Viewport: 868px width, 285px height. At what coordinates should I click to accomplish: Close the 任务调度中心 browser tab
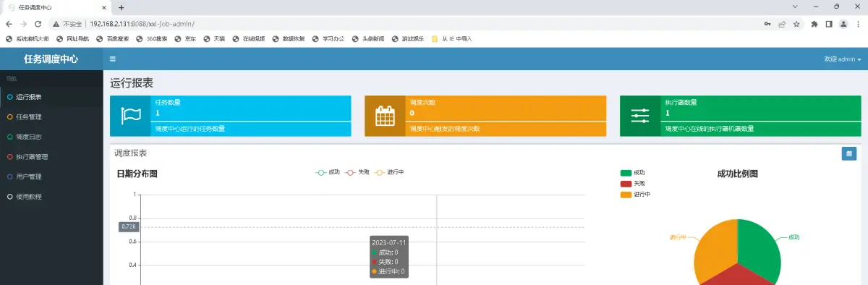[x=105, y=7]
